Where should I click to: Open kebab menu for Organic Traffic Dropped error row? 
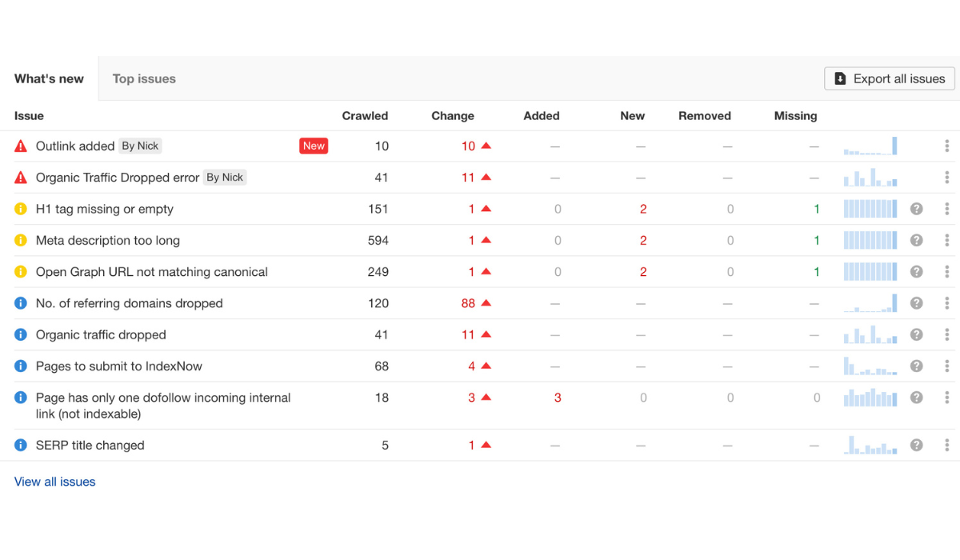pyautogui.click(x=946, y=178)
